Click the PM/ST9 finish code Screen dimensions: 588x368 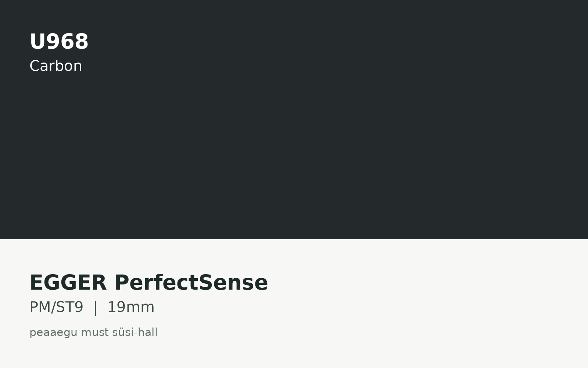56,307
